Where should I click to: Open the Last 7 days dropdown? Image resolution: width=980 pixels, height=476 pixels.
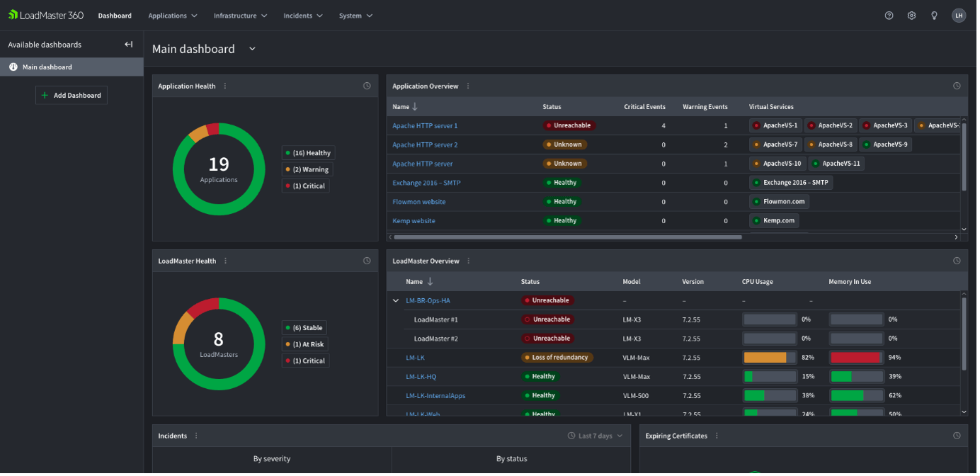[597, 438]
